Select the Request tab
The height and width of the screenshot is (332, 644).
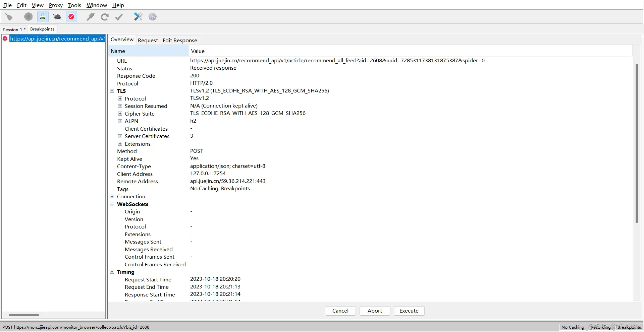(148, 40)
